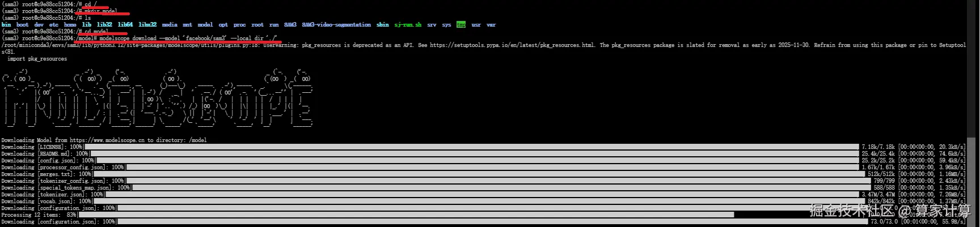Click the 'modelscope download' command text

click(x=128, y=38)
